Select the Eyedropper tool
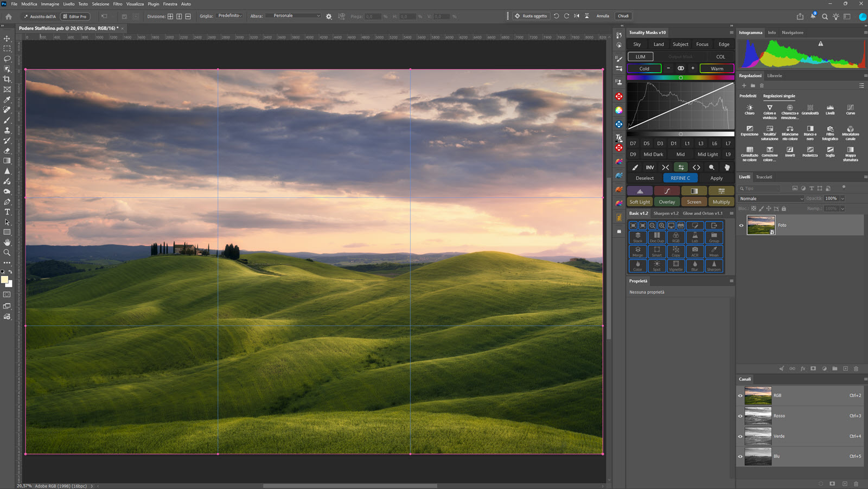Viewport: 868px width, 489px height. [7, 100]
